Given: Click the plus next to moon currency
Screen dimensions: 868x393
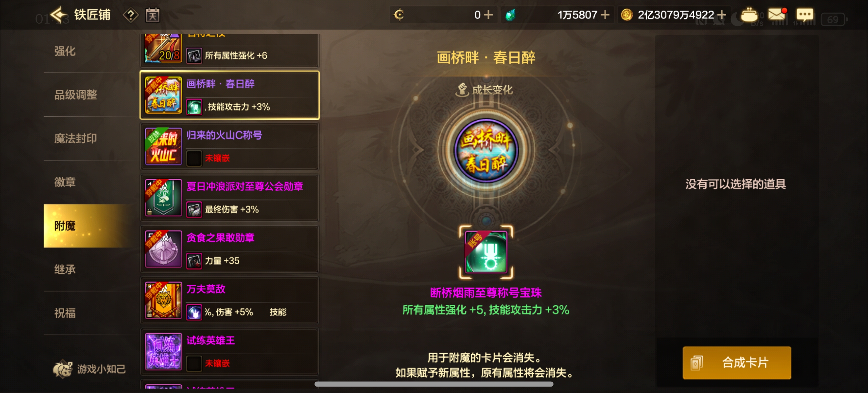Looking at the screenshot, I should [488, 15].
